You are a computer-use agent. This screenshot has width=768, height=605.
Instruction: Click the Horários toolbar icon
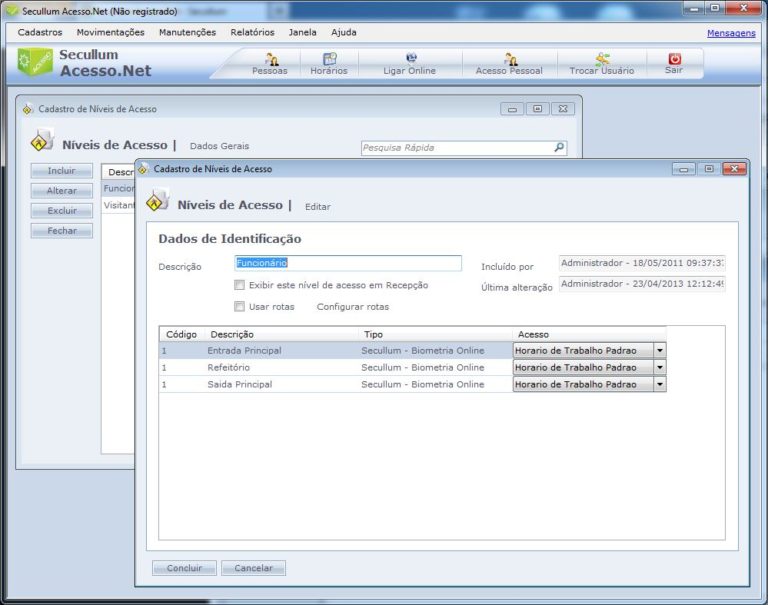pyautogui.click(x=329, y=63)
